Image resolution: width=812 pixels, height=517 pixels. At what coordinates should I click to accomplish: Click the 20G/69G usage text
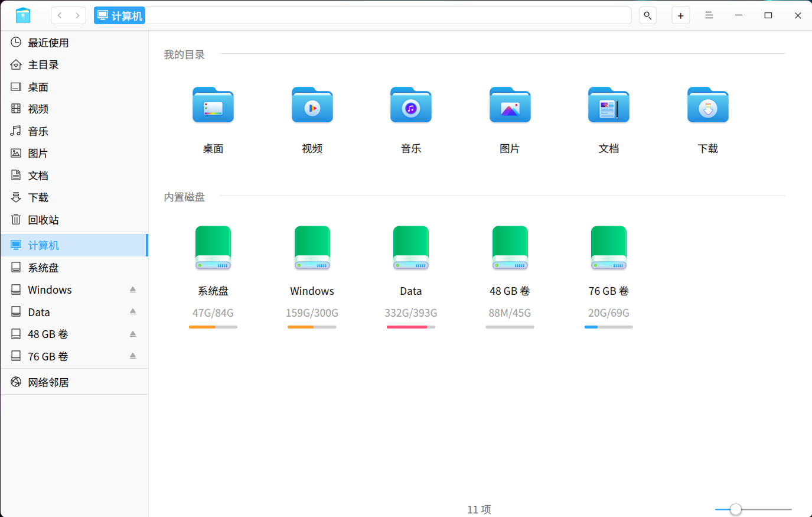point(609,313)
